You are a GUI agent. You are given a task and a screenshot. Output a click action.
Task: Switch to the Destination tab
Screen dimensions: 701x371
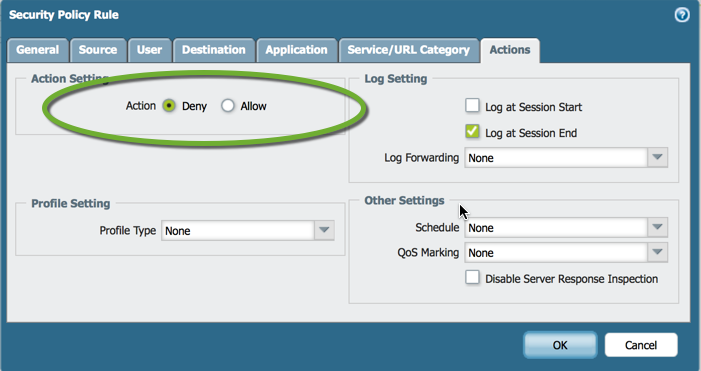click(x=214, y=50)
